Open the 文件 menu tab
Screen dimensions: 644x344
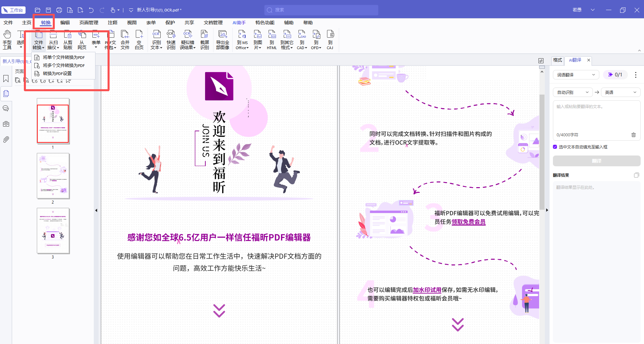[x=8, y=23]
